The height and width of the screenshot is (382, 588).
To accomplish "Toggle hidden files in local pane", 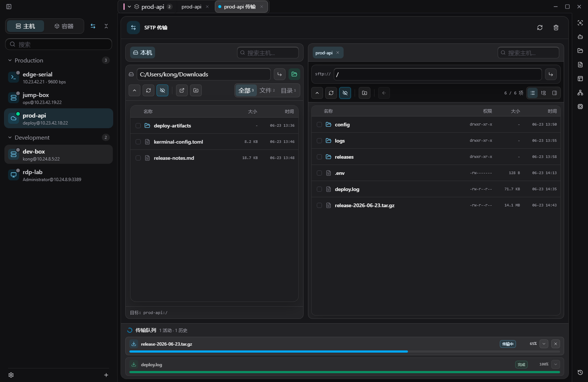I will pos(162,90).
